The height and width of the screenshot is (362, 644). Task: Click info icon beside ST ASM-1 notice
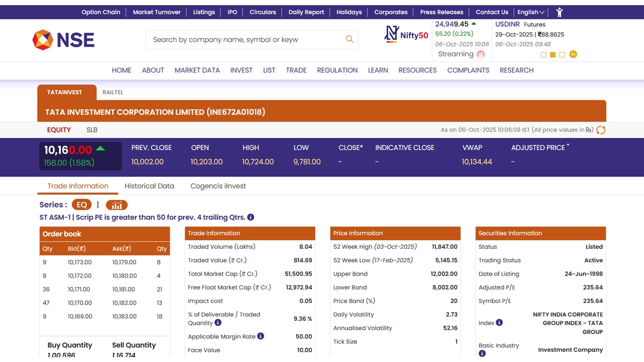(x=251, y=217)
